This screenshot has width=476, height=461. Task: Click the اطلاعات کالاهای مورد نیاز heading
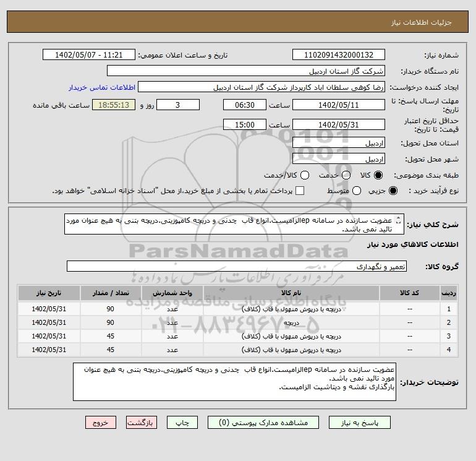click(x=413, y=244)
